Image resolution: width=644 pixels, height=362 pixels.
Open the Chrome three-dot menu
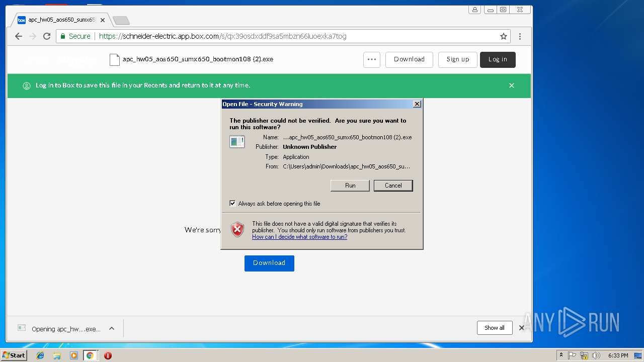[520, 36]
